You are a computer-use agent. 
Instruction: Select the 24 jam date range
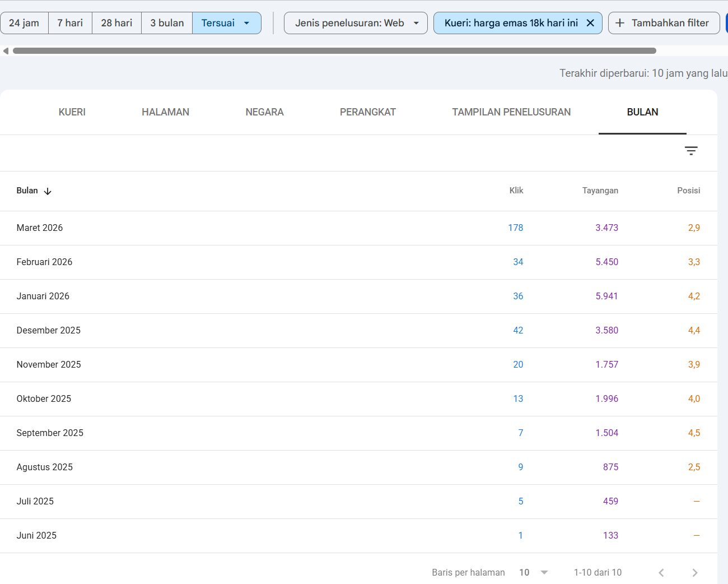pos(24,23)
